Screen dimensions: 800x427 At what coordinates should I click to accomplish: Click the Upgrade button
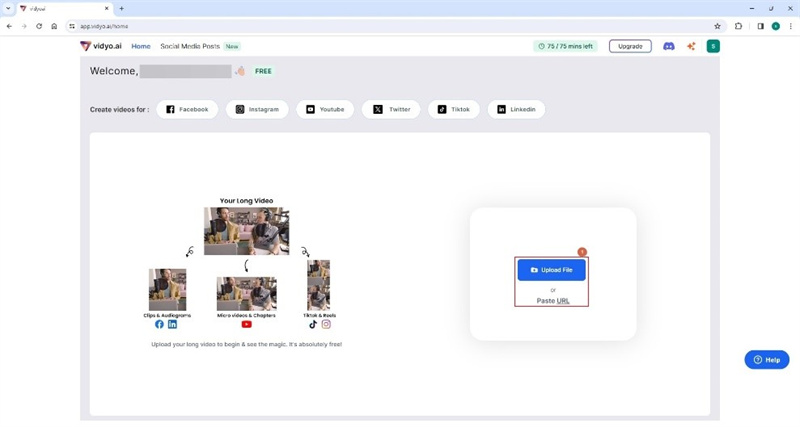tap(630, 46)
